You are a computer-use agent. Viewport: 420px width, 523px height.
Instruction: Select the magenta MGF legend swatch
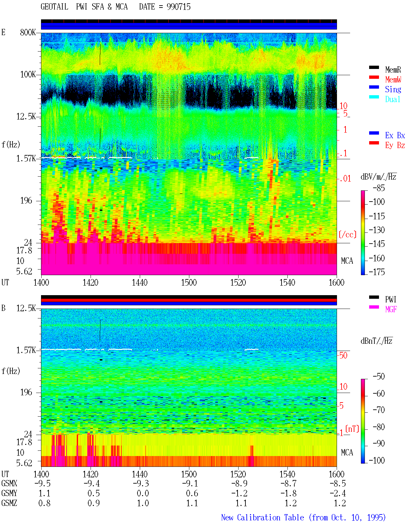pyautogui.click(x=374, y=307)
